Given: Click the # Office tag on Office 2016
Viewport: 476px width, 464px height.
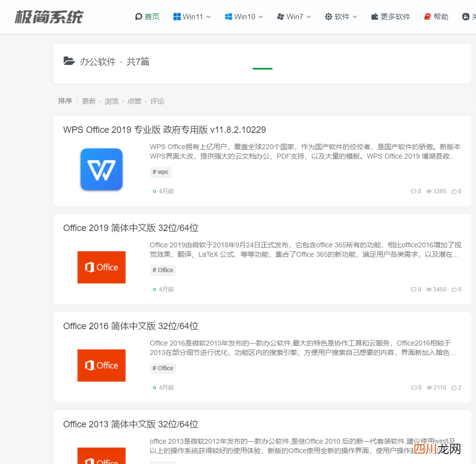Looking at the screenshot, I should 163,368.
